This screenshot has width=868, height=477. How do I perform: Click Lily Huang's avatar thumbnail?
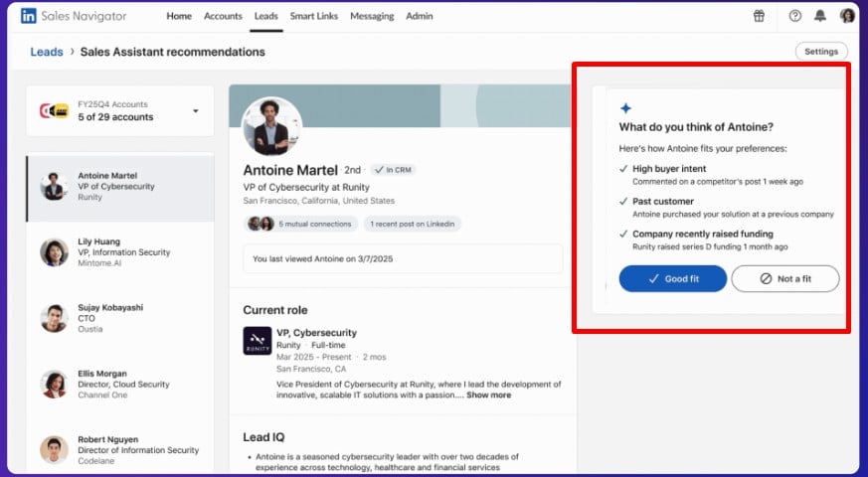coord(55,252)
